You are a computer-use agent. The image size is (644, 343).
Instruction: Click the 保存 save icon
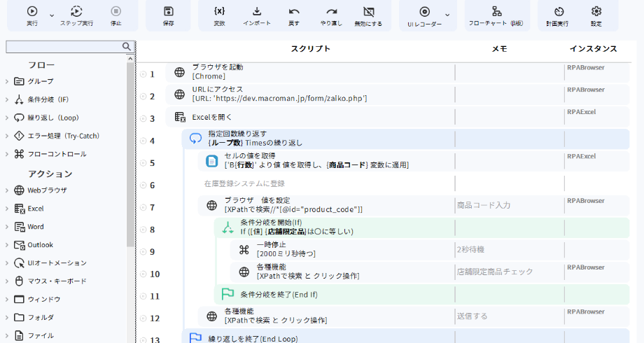pos(168,11)
